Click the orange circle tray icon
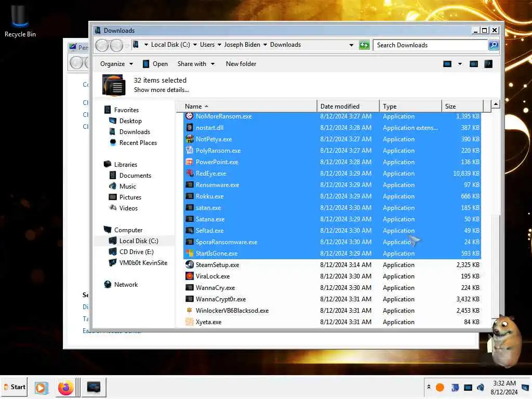Viewport: 532px width, 399px height. pyautogui.click(x=440, y=388)
